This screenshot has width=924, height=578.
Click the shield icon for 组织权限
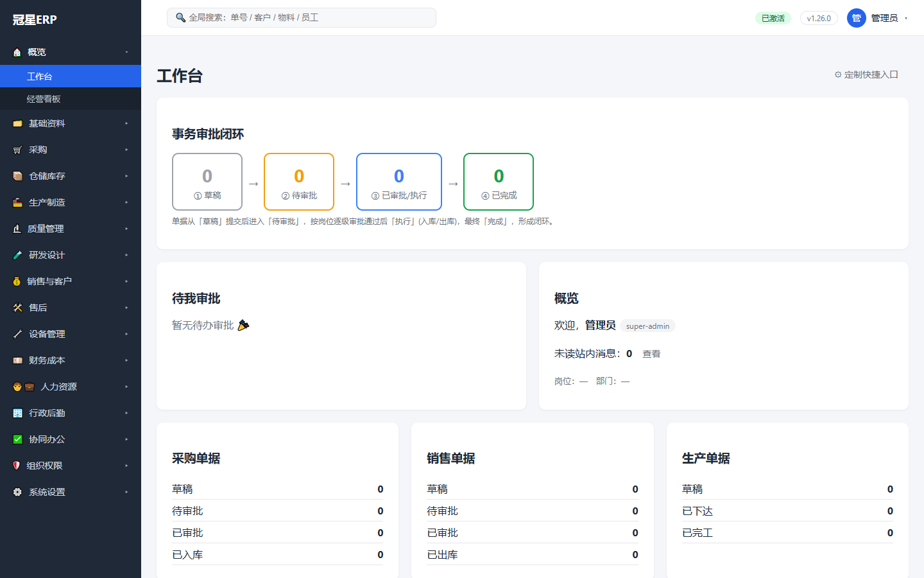pos(17,466)
